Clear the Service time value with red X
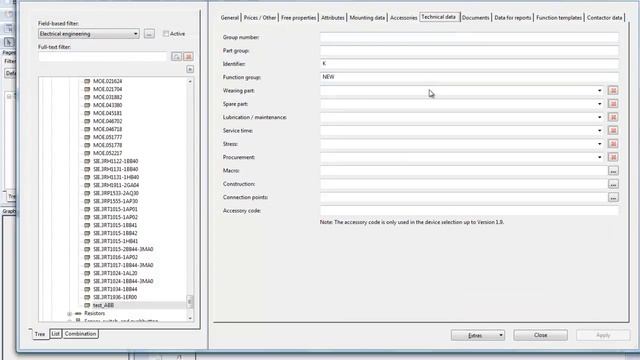 click(x=613, y=131)
